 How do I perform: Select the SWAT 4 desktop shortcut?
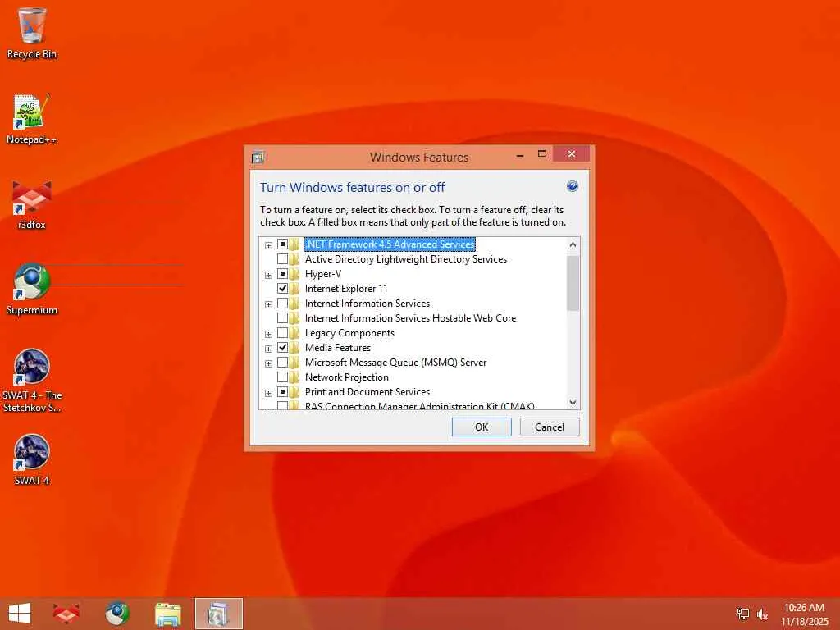point(32,459)
